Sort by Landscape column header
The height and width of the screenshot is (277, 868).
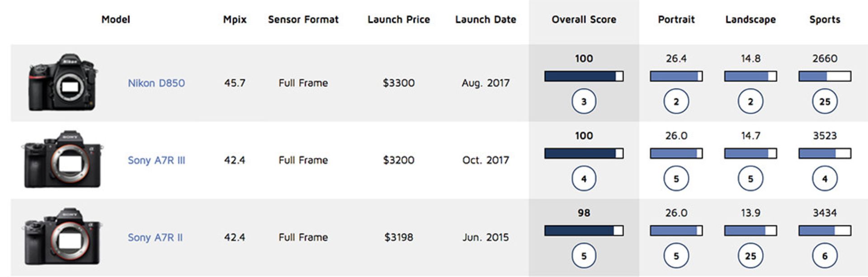750,19
